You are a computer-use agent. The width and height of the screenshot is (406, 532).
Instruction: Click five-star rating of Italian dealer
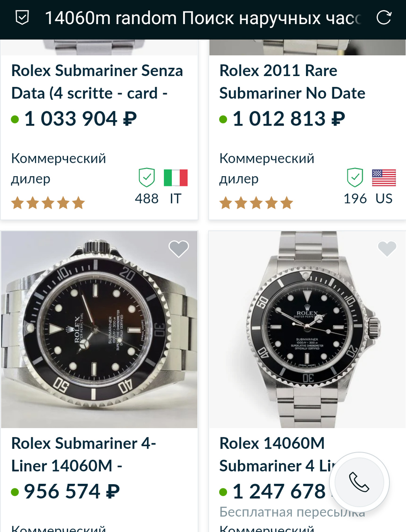pos(48,203)
